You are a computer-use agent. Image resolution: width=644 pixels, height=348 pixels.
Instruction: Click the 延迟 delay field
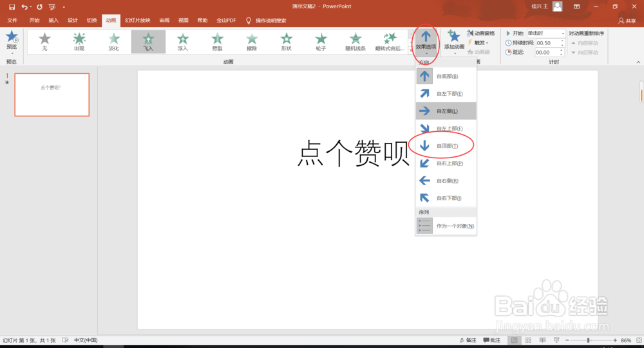click(547, 52)
